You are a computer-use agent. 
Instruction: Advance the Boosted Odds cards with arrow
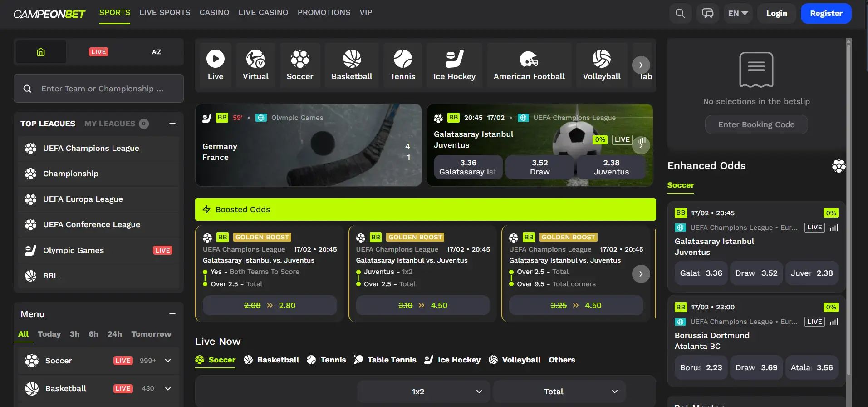641,274
